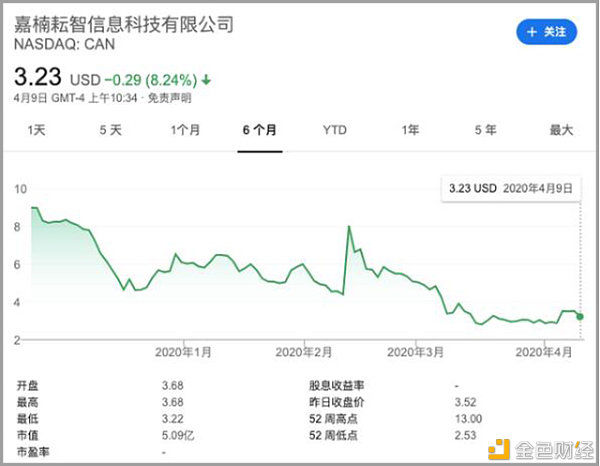Select the 5 年 range tab
The height and width of the screenshot is (466, 600).
tap(485, 130)
